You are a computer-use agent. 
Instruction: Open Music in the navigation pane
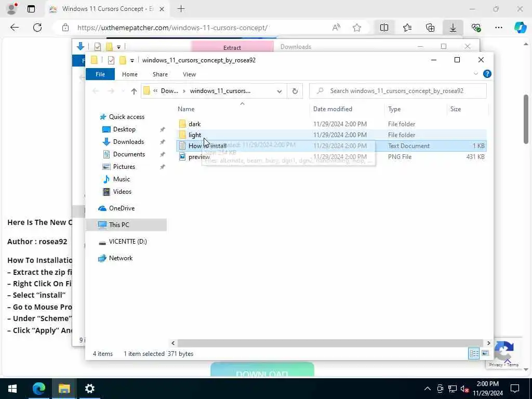121,179
